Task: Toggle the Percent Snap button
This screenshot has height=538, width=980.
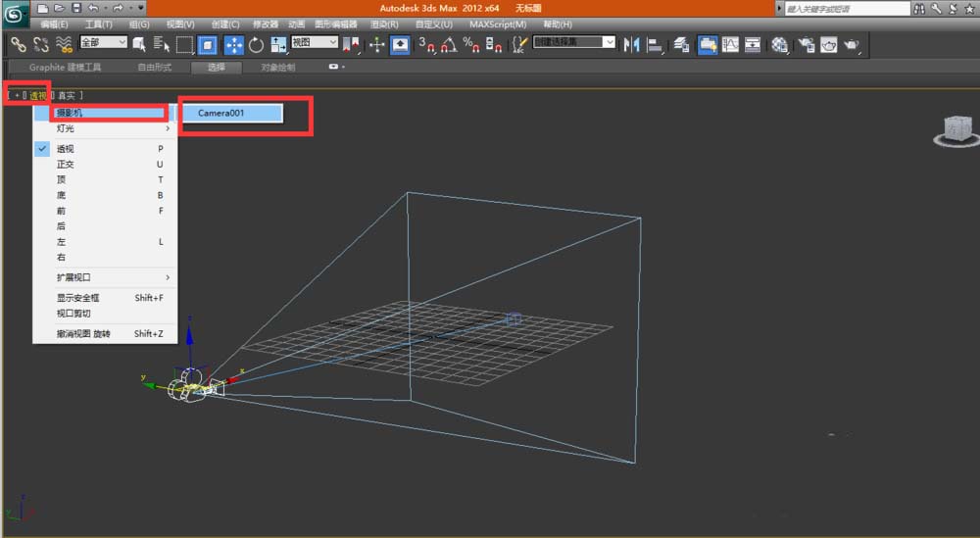Action: 471,44
